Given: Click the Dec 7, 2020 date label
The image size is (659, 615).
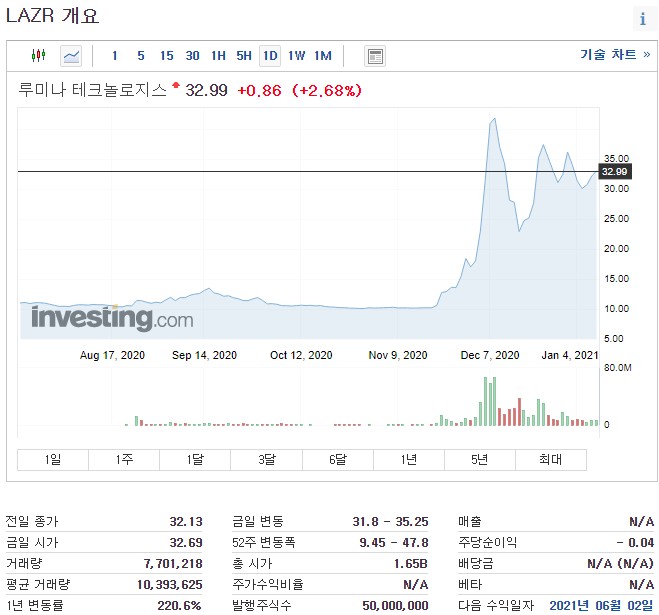Looking at the screenshot, I should (490, 355).
